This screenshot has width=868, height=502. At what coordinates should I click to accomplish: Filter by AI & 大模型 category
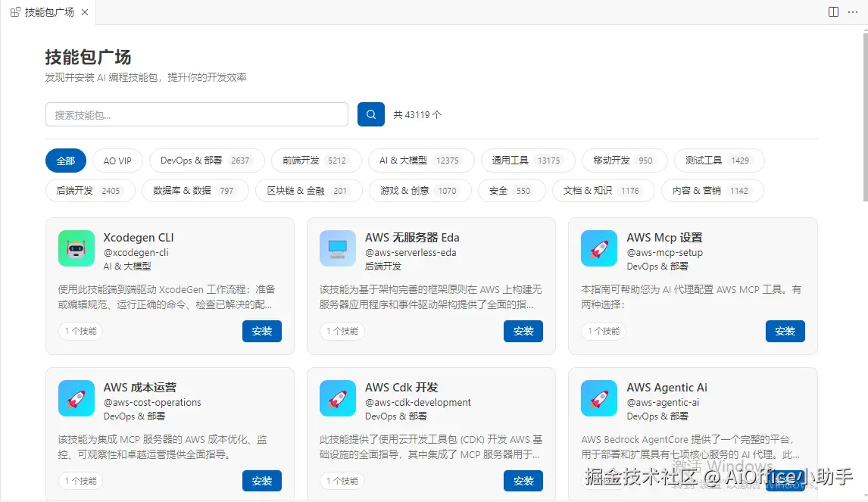tap(420, 161)
